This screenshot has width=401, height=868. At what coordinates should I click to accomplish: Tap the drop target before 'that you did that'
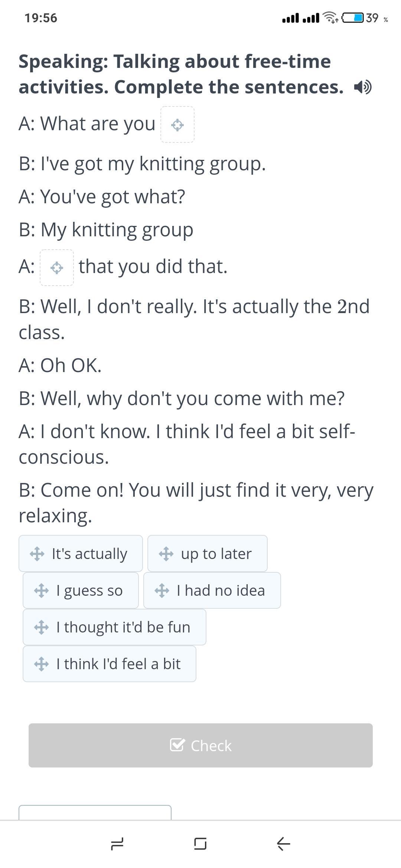click(57, 267)
